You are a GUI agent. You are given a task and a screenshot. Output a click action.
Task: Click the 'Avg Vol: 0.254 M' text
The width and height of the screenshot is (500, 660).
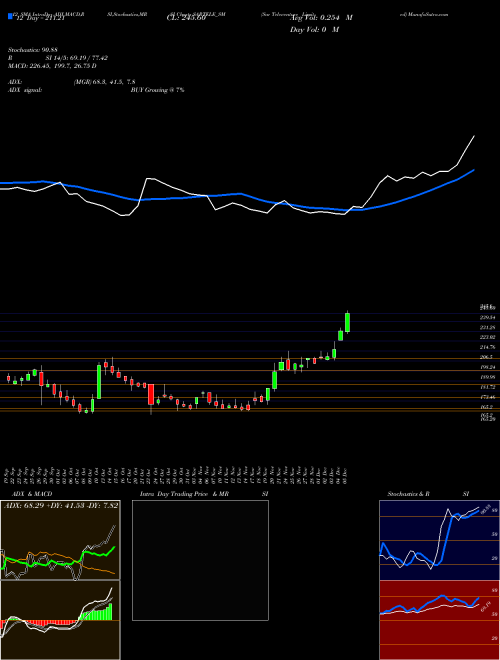point(321,18)
